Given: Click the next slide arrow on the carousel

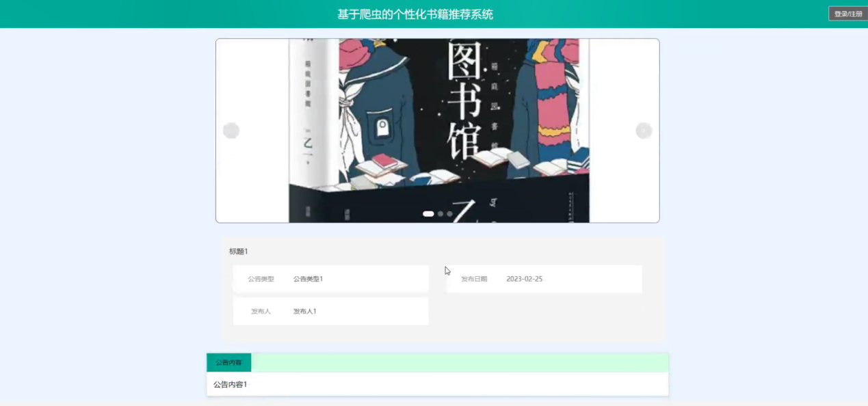Looking at the screenshot, I should point(644,131).
